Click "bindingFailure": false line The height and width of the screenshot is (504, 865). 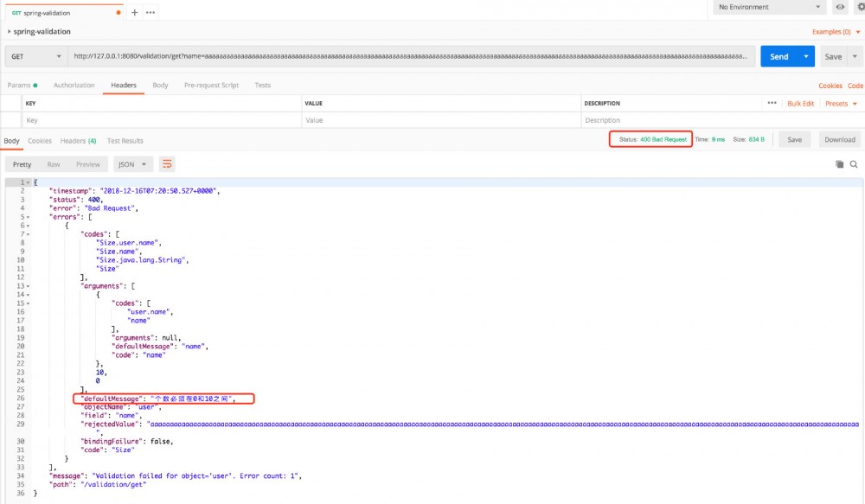point(127,442)
